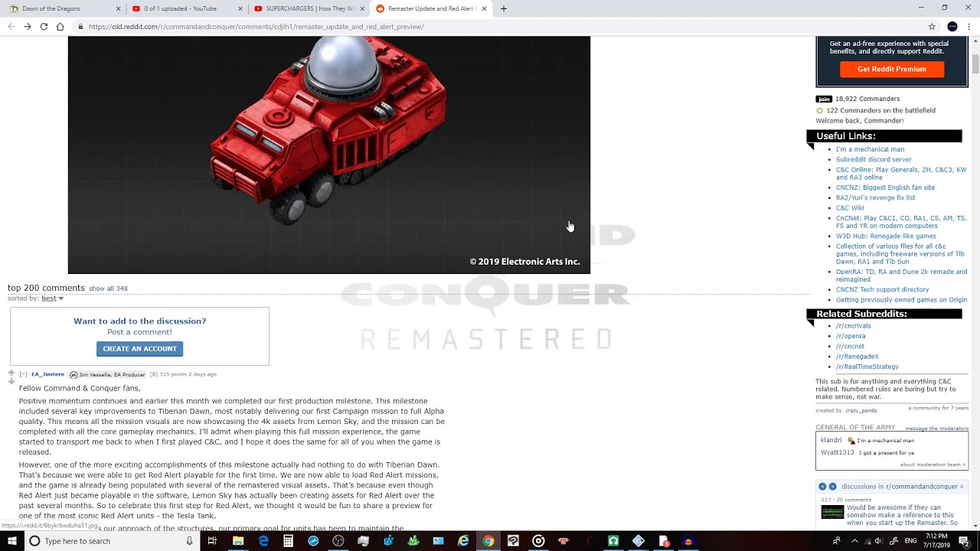The image size is (980, 551).
Task: Visit /r/RealTimeStrategy related subreddit
Action: tap(867, 367)
